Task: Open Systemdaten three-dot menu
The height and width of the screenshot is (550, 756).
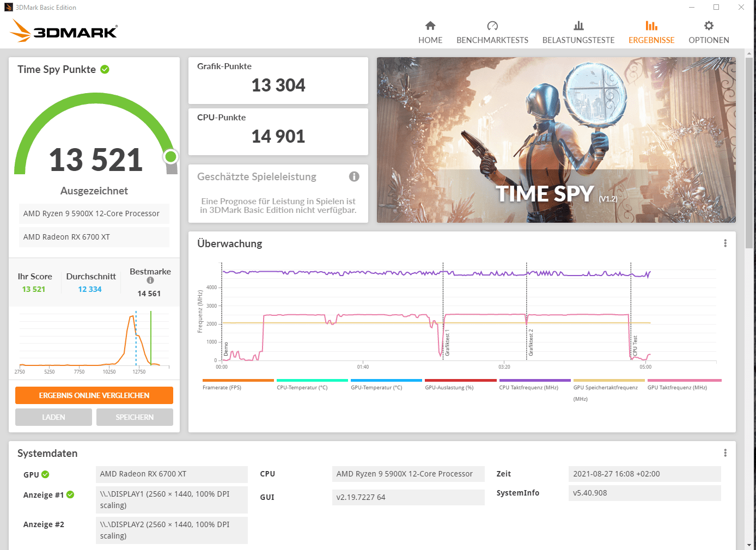Action: pos(725,453)
